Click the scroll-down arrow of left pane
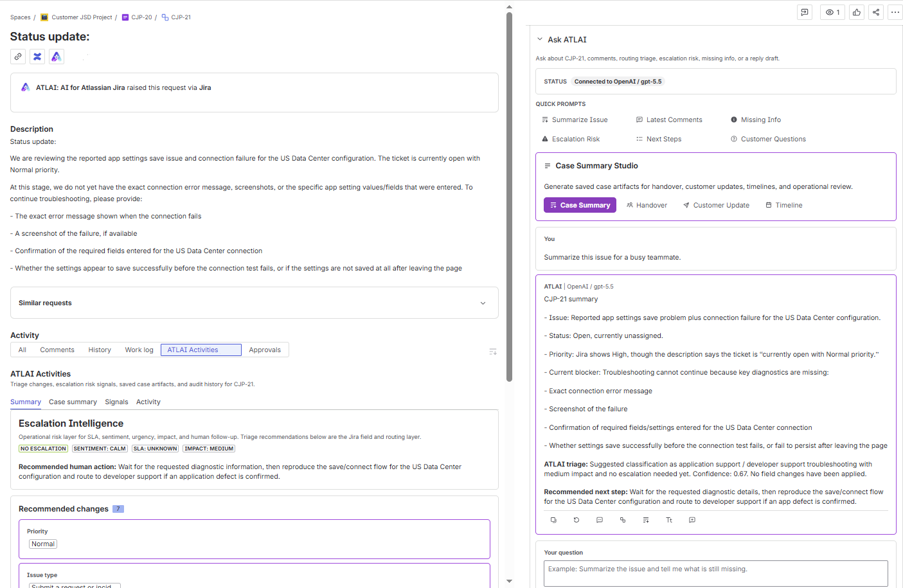Viewport: 903px width, 588px height. [509, 581]
